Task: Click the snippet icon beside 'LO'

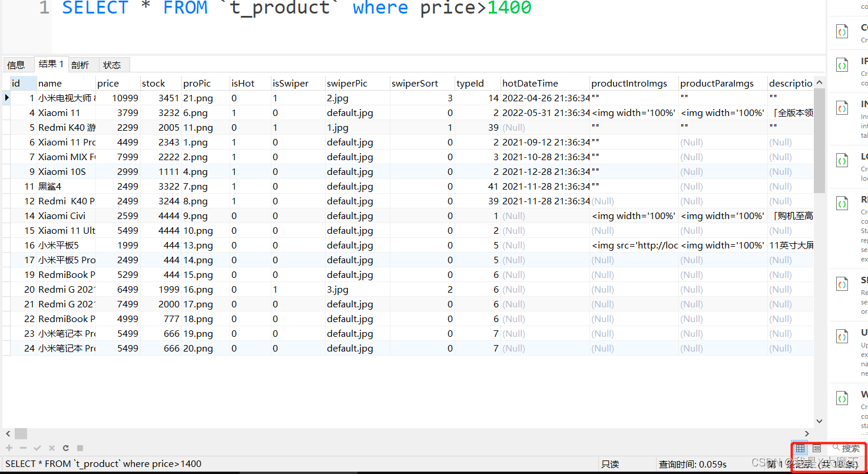Action: coord(843,160)
